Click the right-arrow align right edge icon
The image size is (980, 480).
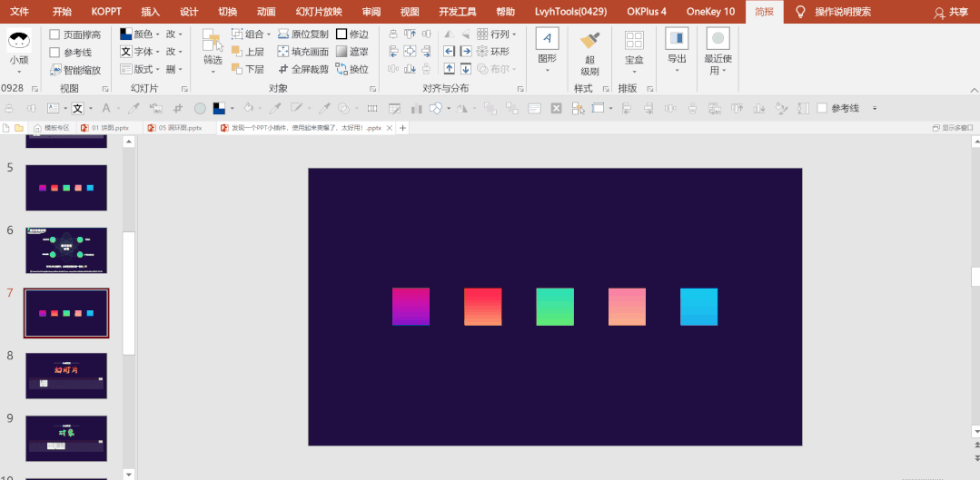466,51
